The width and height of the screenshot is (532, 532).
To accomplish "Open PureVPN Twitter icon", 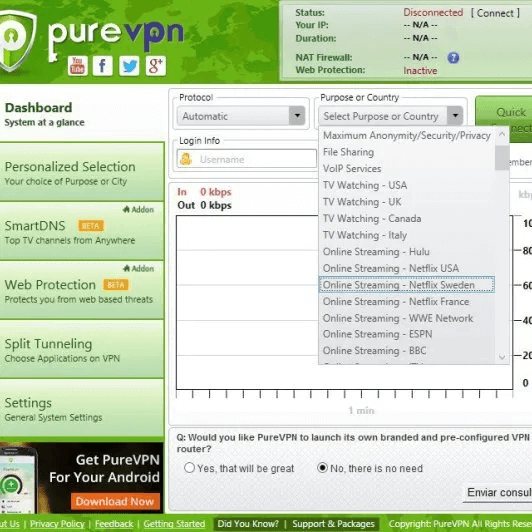I will click(129, 65).
